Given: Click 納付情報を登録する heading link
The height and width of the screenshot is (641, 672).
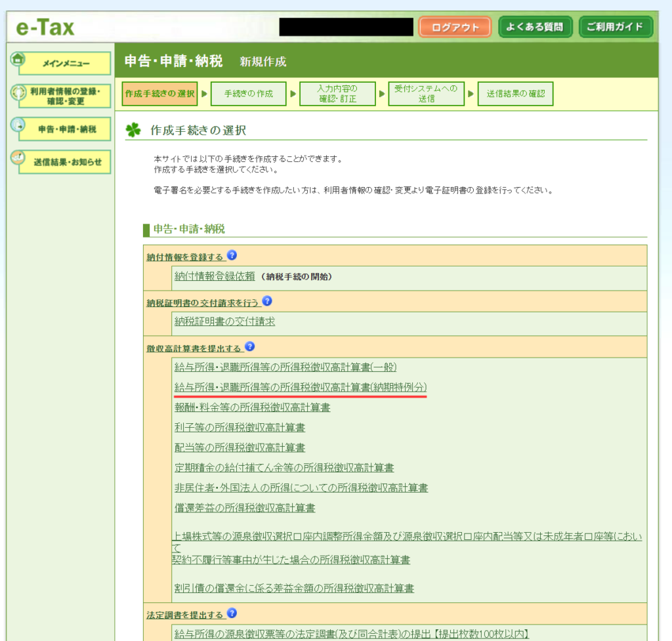Looking at the screenshot, I should (185, 257).
